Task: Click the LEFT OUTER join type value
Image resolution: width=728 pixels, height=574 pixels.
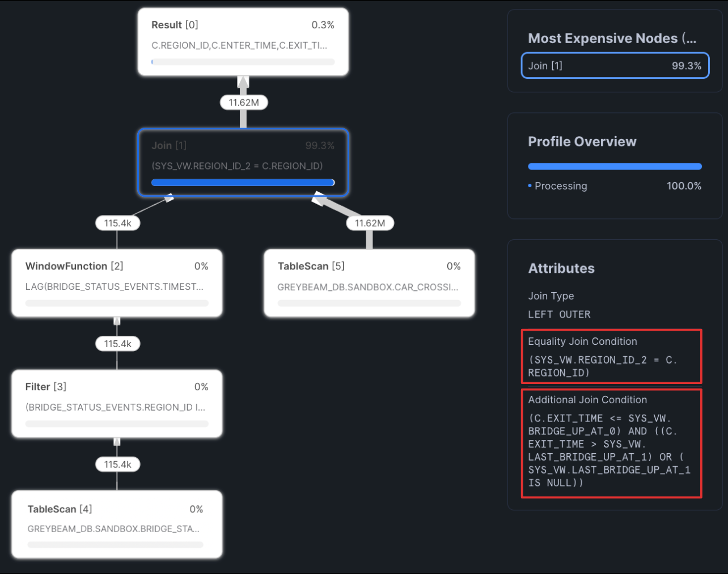Action: [559, 314]
